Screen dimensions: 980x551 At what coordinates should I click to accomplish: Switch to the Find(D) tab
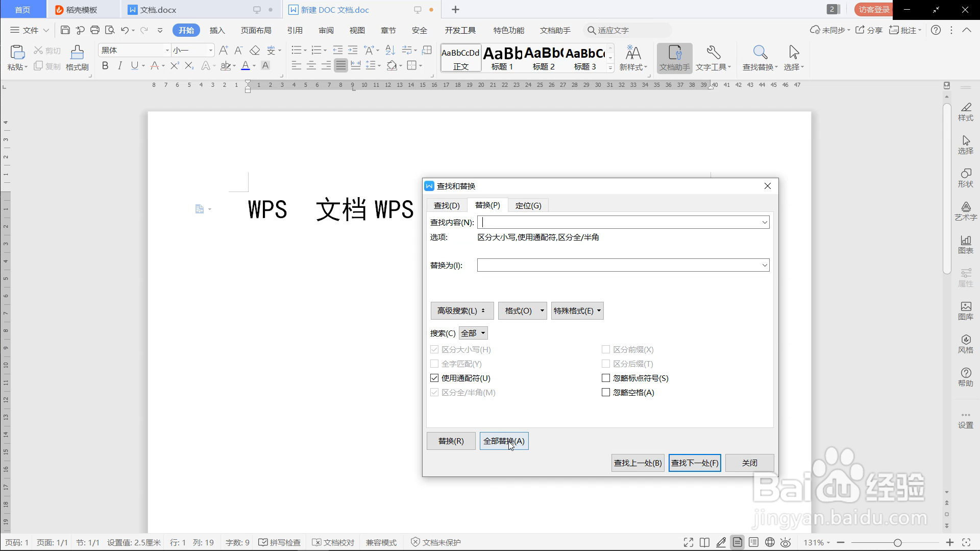click(x=447, y=205)
